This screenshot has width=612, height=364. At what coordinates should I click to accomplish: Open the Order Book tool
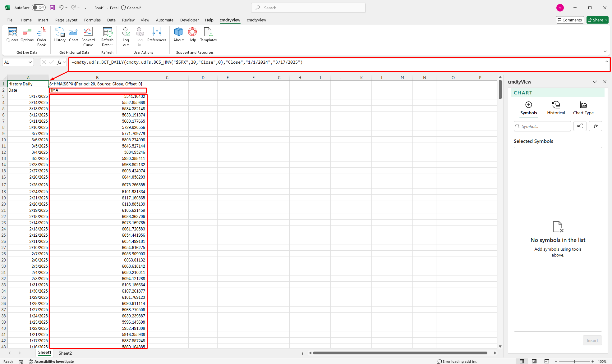click(x=42, y=37)
